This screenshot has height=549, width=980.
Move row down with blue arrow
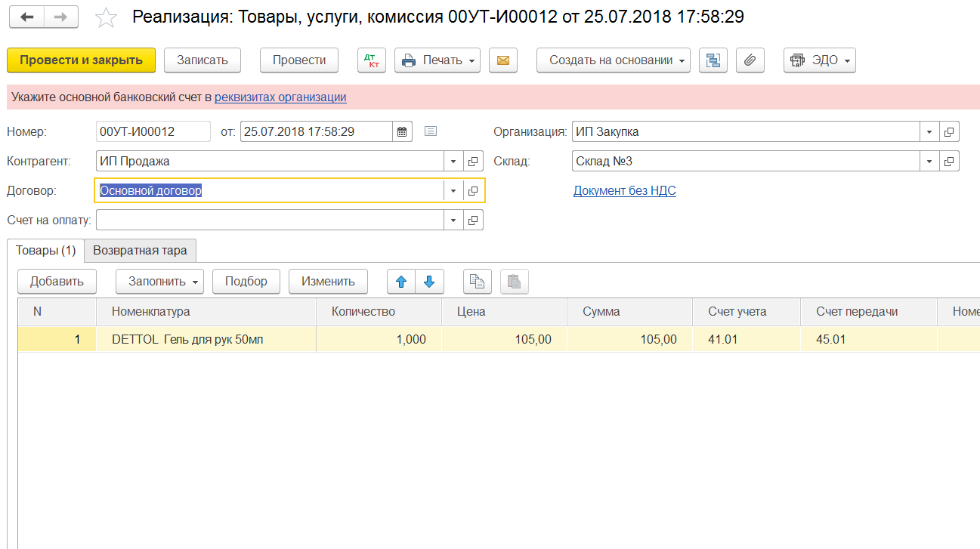point(429,282)
